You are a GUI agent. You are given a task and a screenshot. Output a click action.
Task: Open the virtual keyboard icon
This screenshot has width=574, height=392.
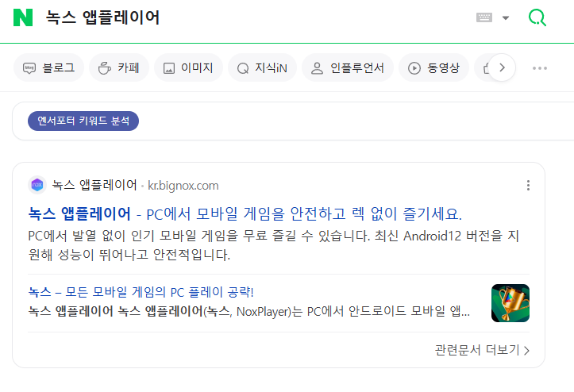pyautogui.click(x=484, y=17)
